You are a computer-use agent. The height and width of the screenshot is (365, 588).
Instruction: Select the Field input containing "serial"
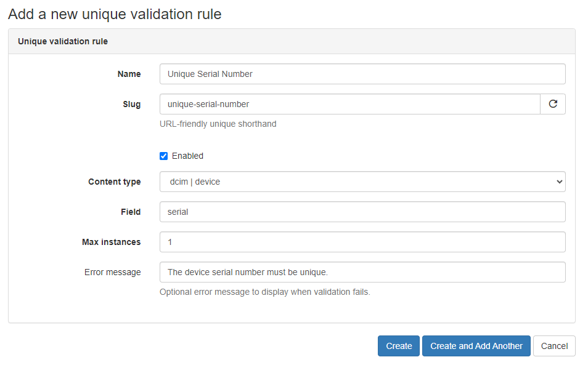point(362,212)
